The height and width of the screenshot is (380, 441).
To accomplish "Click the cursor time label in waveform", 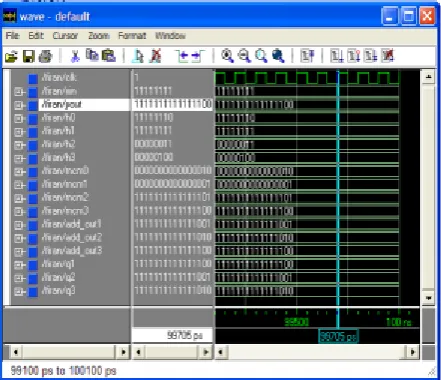I will click(338, 336).
